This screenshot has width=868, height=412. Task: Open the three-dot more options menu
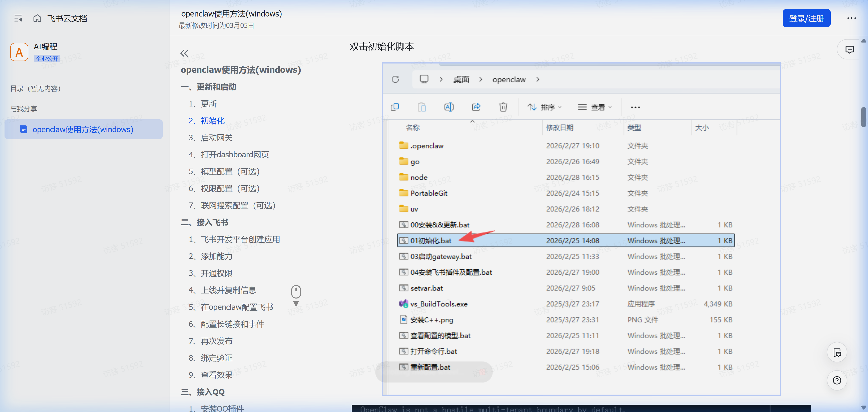(x=851, y=18)
